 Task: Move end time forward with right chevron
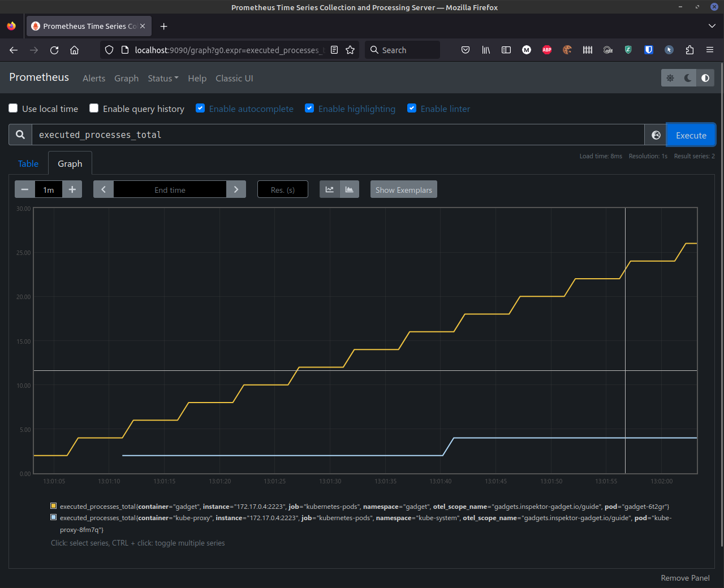point(236,189)
